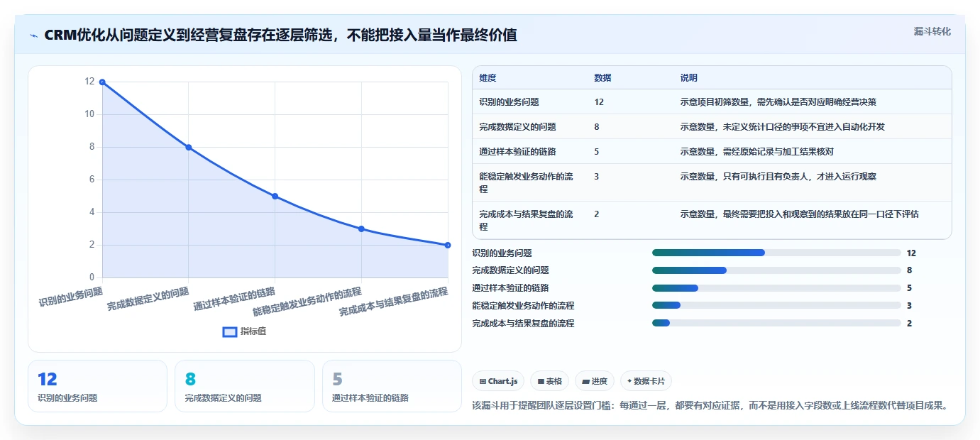
Task: Click the 通过样本验证的链路 progress bar
Action: coord(776,288)
